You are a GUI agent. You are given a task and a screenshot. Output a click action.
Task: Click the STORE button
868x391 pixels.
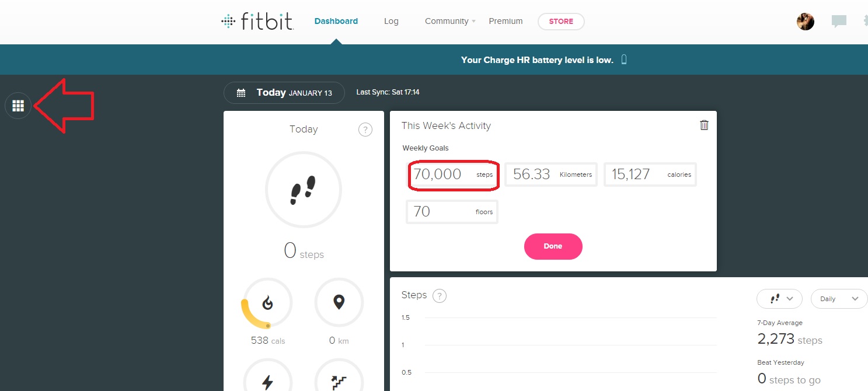pyautogui.click(x=561, y=22)
